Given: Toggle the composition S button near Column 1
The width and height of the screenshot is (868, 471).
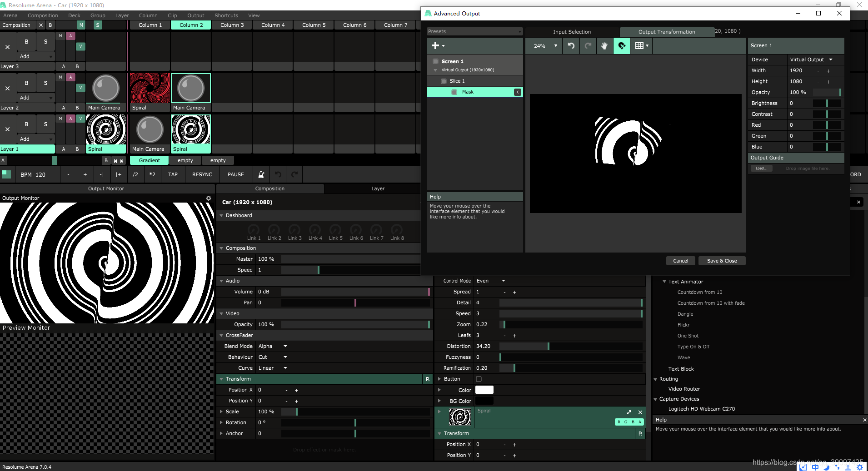Looking at the screenshot, I should tap(97, 25).
